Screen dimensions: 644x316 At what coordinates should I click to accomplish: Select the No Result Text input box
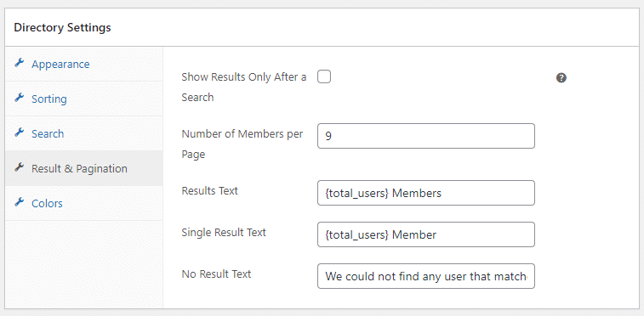coord(426,276)
